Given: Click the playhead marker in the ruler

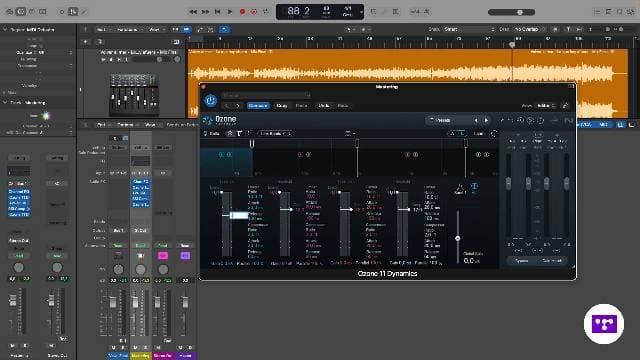Looking at the screenshot, I should 512,44.
